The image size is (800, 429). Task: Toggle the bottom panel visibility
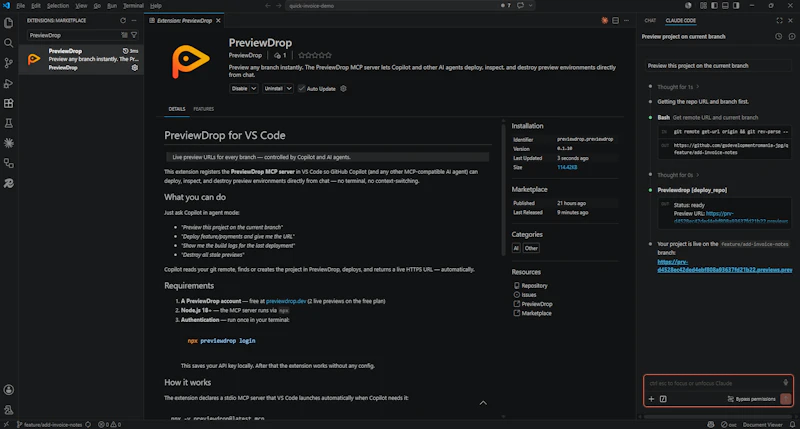[725, 6]
